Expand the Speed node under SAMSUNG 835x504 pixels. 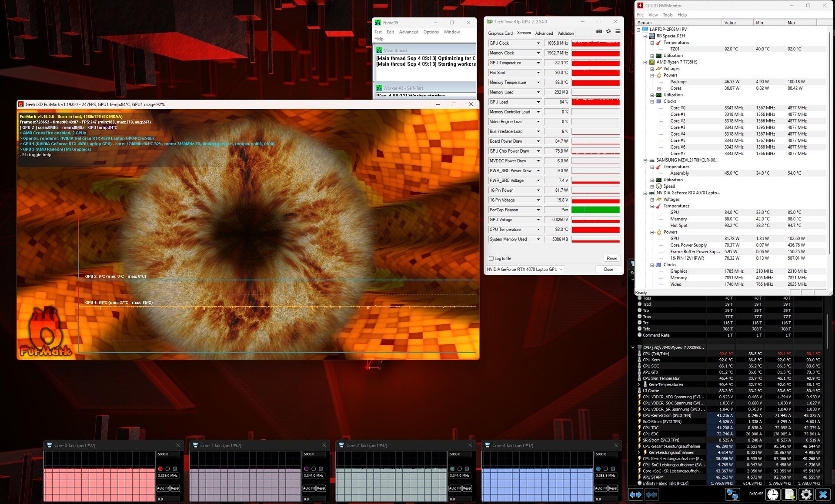point(652,186)
